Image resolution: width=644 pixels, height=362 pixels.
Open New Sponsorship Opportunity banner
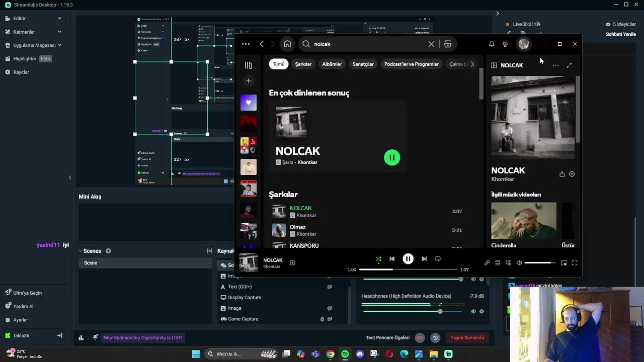click(x=143, y=338)
